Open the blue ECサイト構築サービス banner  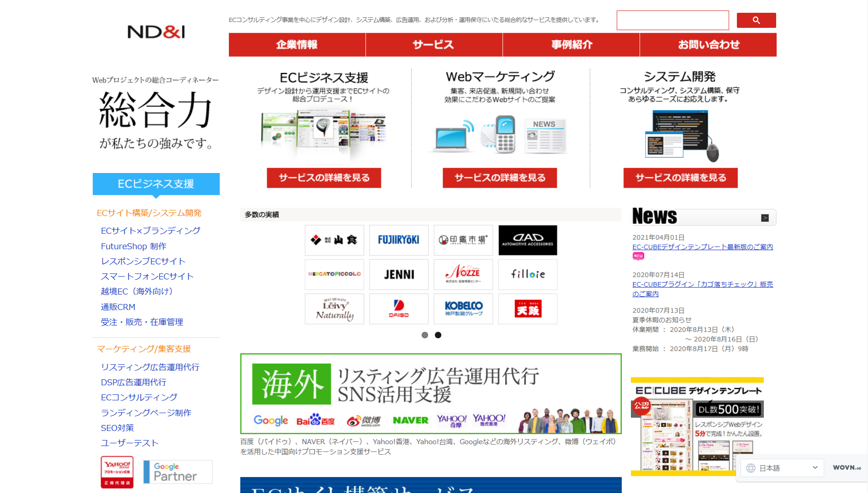coord(431,485)
